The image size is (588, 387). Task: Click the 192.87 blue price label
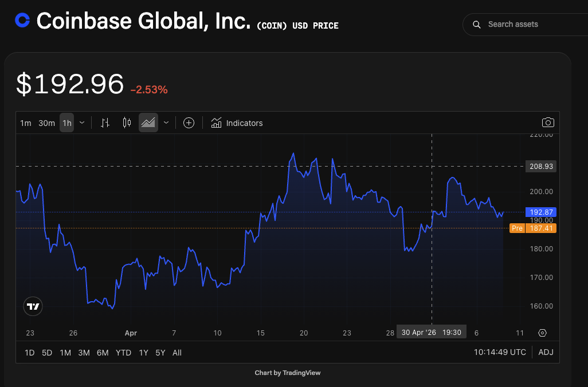pos(541,212)
